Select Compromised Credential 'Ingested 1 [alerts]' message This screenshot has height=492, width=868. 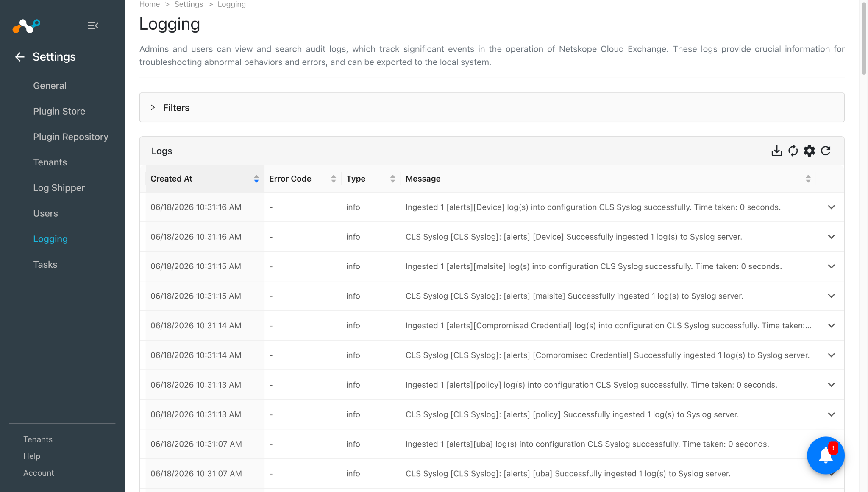click(608, 326)
